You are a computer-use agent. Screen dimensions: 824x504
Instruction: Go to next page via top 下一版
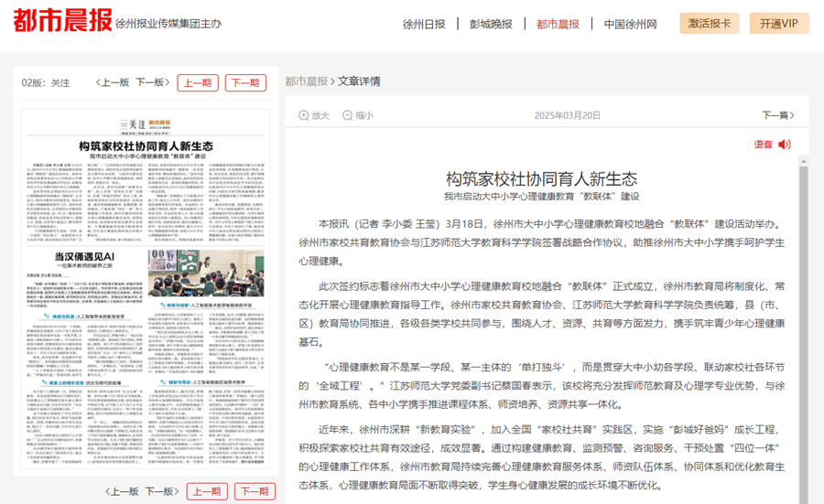151,83
